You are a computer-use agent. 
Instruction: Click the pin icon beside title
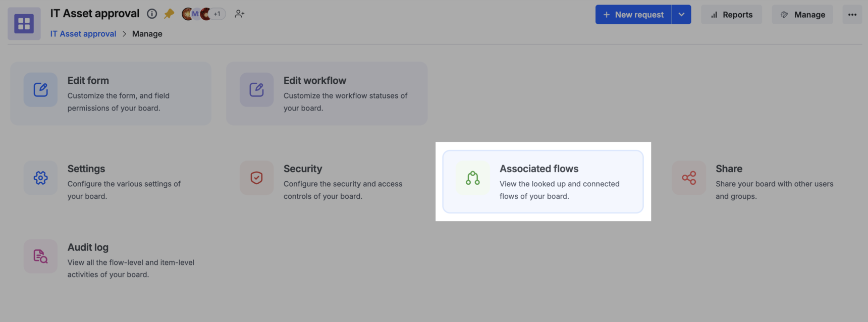coord(169,14)
